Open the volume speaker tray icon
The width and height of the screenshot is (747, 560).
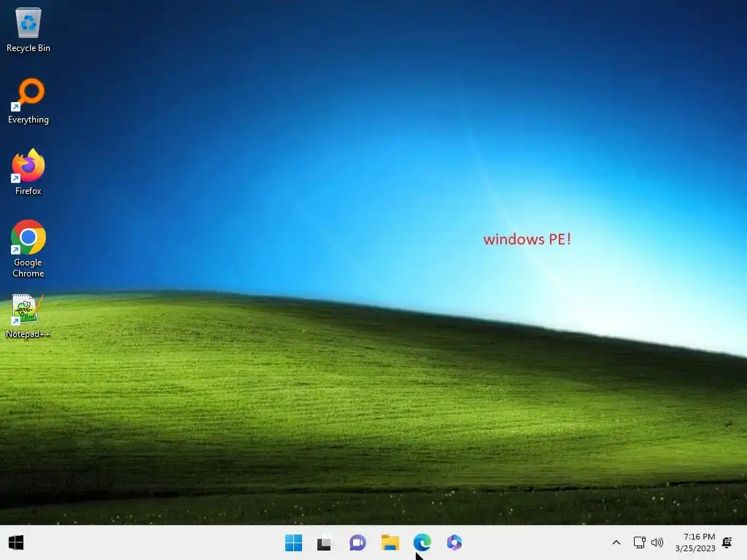[x=657, y=542]
